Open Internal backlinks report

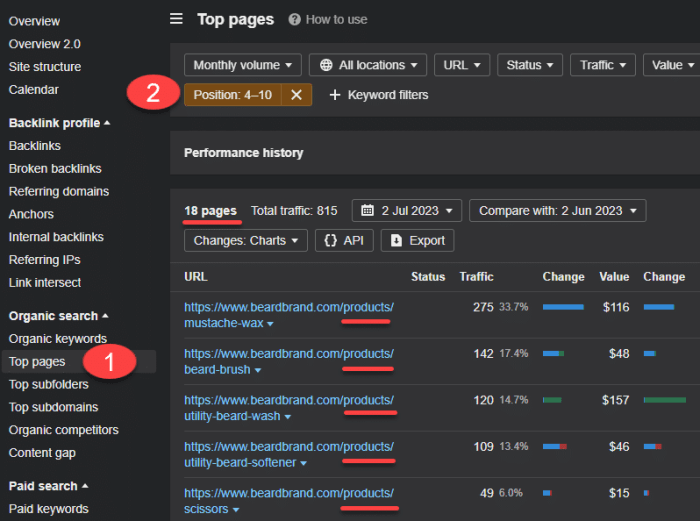[x=56, y=237]
